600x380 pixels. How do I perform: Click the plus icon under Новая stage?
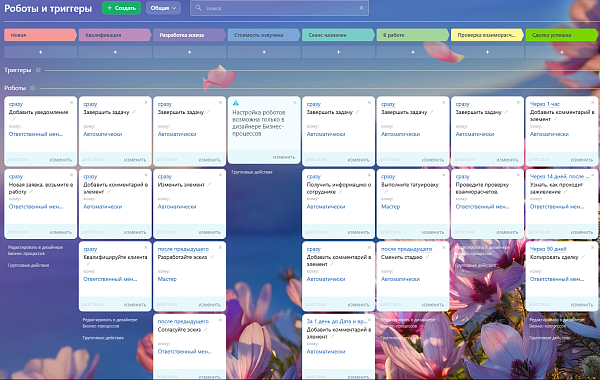pos(40,52)
